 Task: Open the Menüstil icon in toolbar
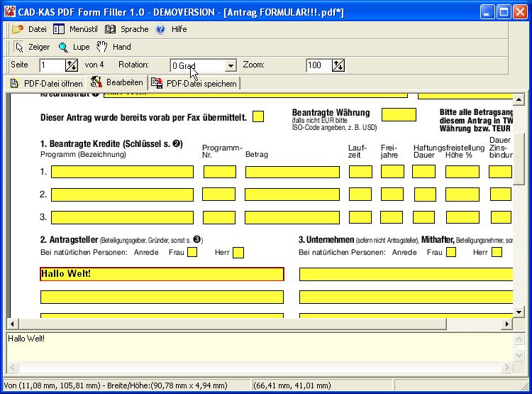[59, 29]
